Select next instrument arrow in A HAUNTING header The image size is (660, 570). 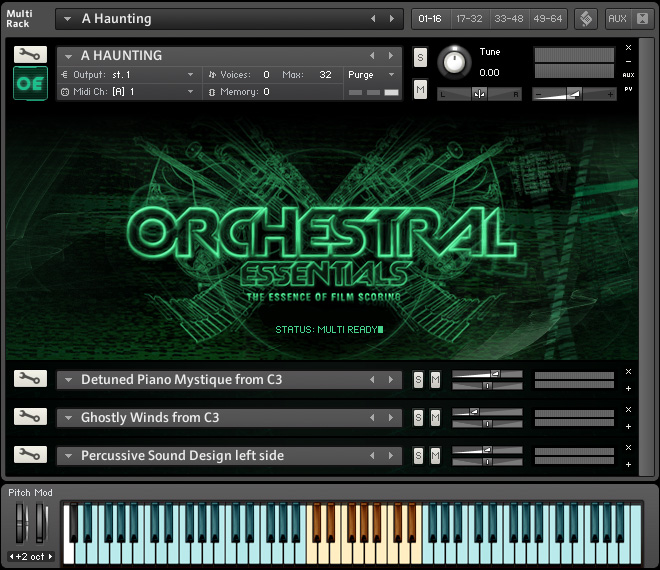[x=391, y=56]
